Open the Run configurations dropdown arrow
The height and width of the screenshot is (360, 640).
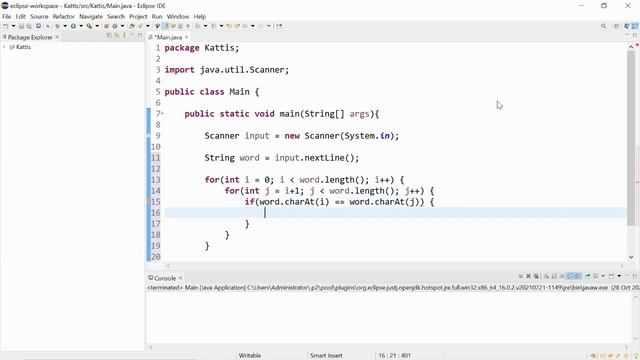(81, 26)
